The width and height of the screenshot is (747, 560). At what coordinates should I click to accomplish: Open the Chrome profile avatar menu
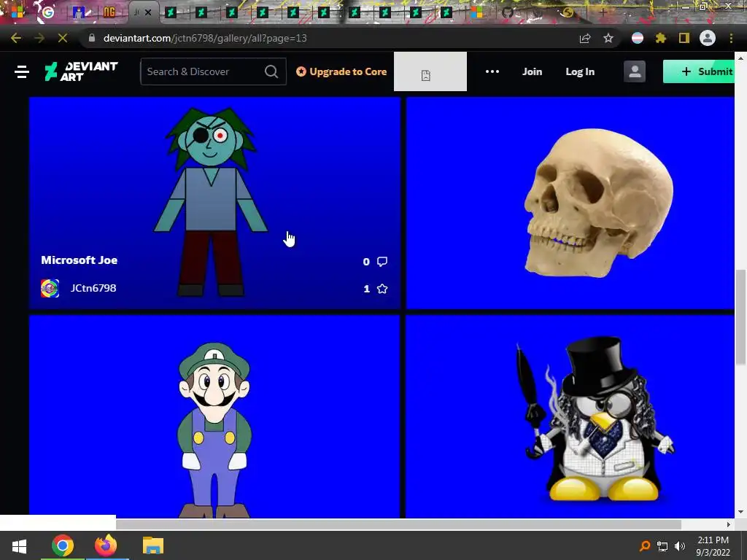pyautogui.click(x=708, y=38)
